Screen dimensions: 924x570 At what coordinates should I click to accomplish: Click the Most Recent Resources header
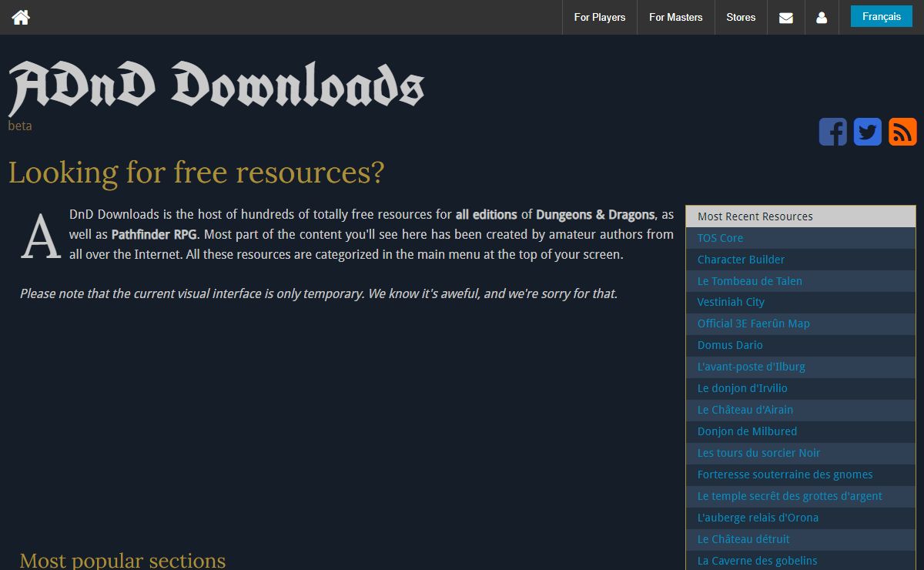pyautogui.click(x=801, y=216)
